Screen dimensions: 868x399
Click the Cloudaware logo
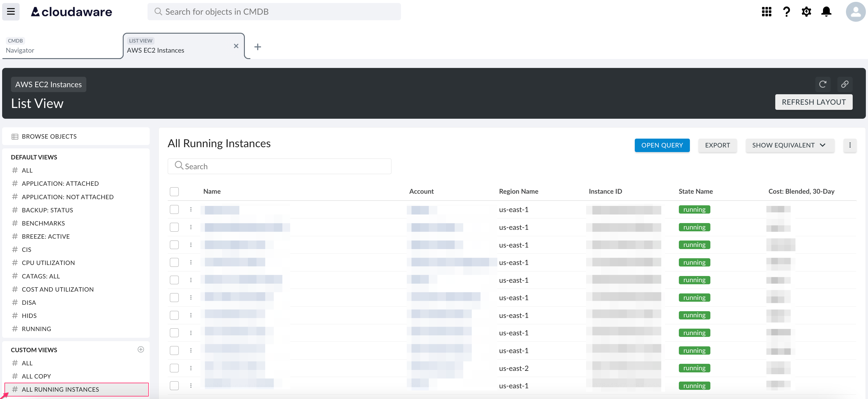click(x=71, y=12)
